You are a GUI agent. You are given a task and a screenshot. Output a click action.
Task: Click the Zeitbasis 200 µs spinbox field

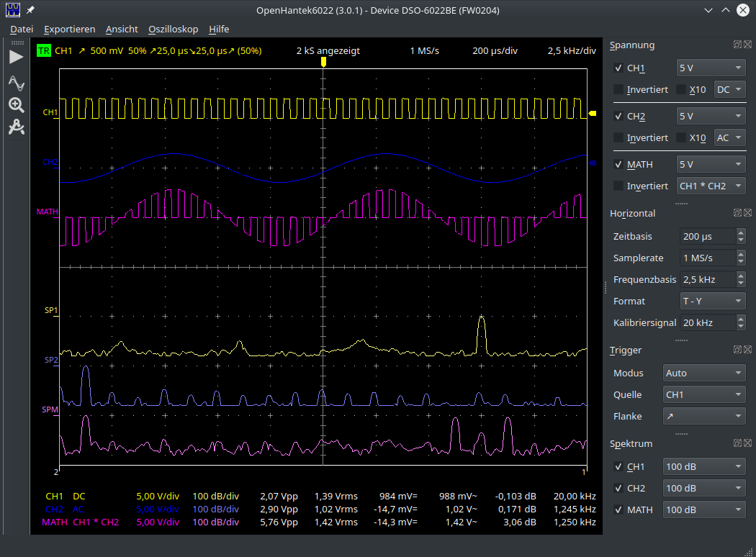[706, 236]
